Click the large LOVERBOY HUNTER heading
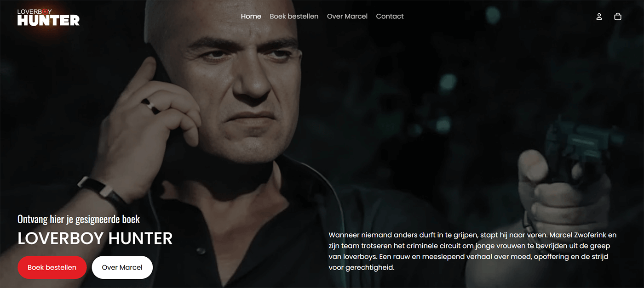The height and width of the screenshot is (288, 644). [95, 238]
